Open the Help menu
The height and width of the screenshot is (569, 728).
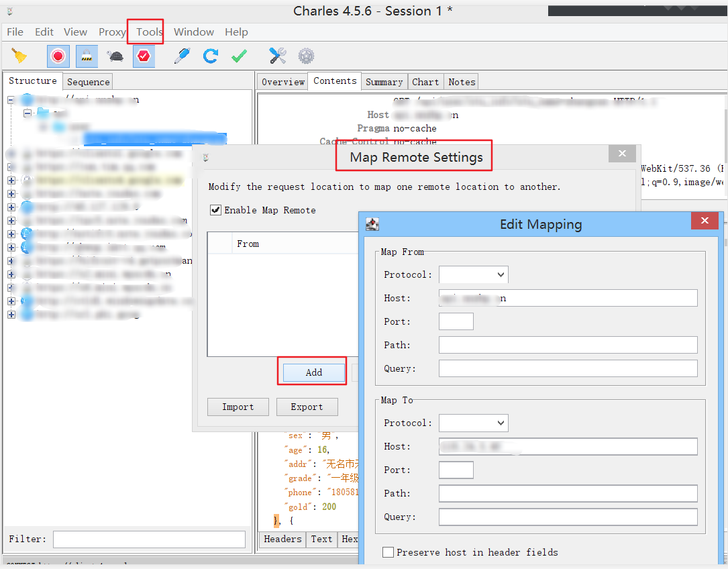pos(236,32)
